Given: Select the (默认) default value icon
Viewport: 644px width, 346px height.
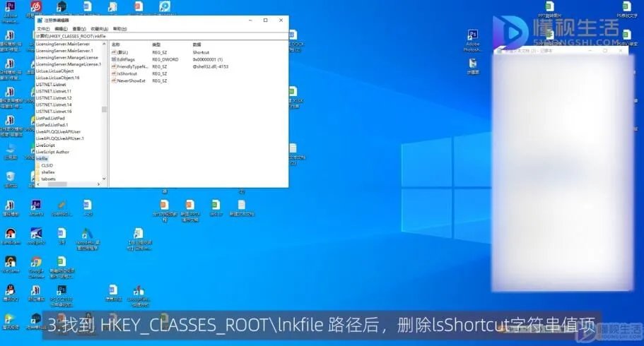Looking at the screenshot, I should coord(114,52).
